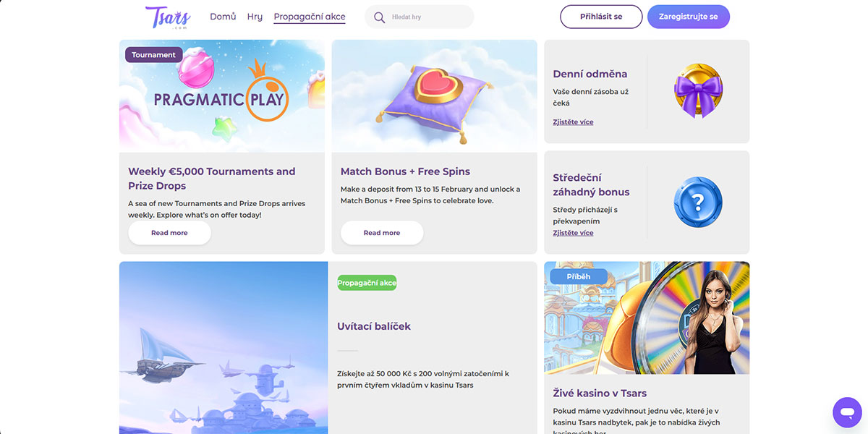868x434 pixels.
Task: Click Read more under Weekly Tournaments
Action: tap(169, 233)
